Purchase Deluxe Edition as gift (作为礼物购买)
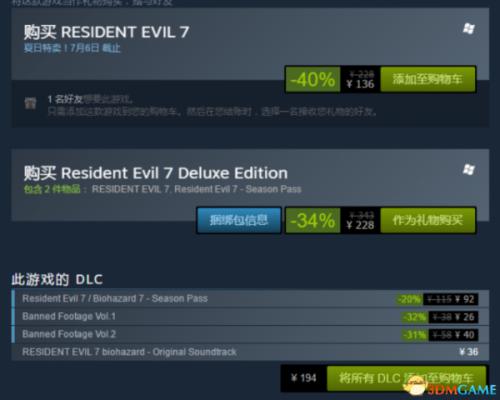 point(428,220)
